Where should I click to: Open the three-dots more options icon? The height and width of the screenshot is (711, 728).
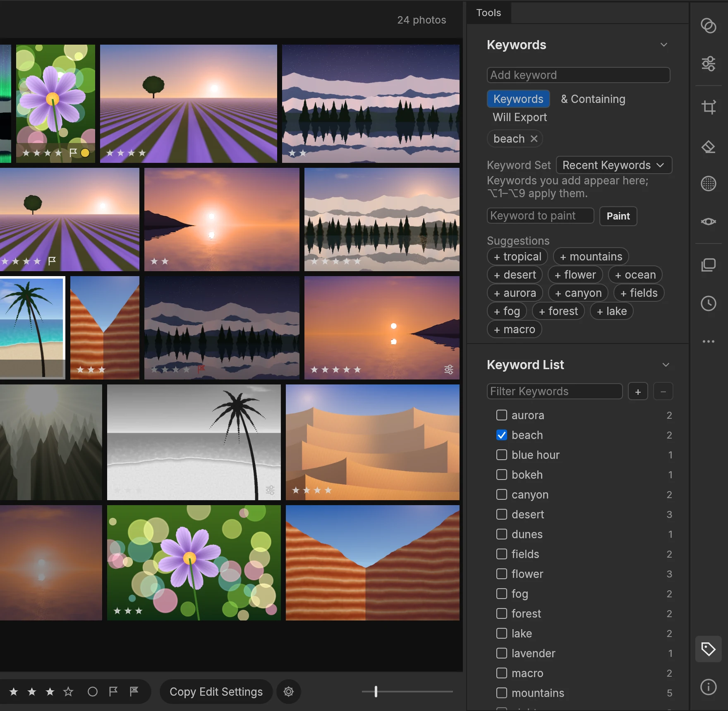click(x=708, y=341)
